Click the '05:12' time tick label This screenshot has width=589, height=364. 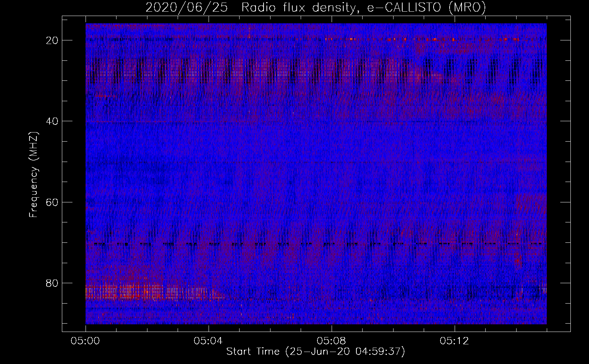(x=455, y=341)
